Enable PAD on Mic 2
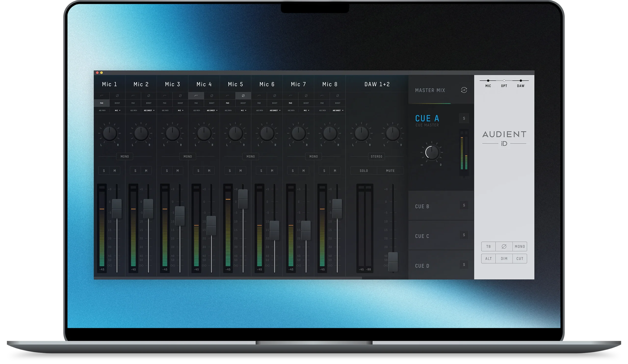The width and height of the screenshot is (628, 364). click(x=133, y=103)
